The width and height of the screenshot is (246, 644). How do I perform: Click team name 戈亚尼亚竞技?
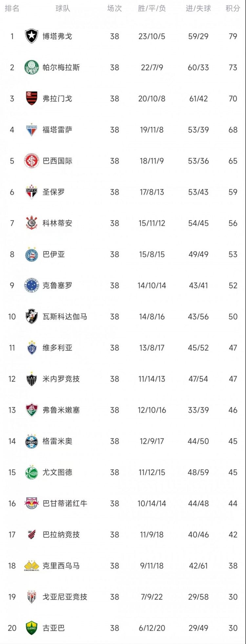click(65, 597)
